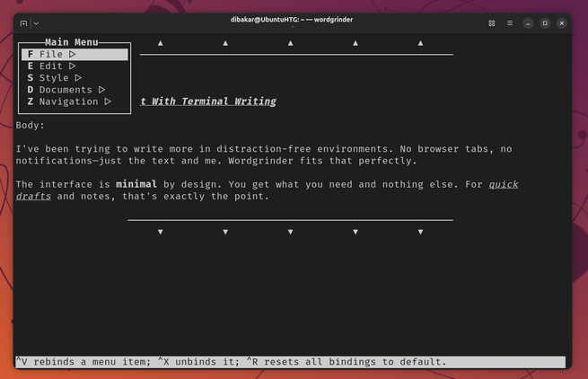This screenshot has height=379, width=588.
Task: Open the Style menu entry
Action: 75,78
